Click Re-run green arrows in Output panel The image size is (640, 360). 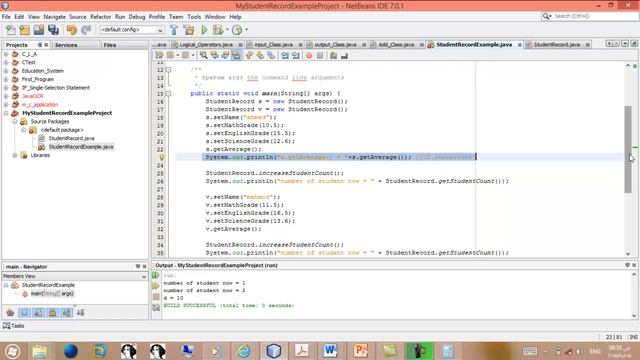(x=156, y=276)
